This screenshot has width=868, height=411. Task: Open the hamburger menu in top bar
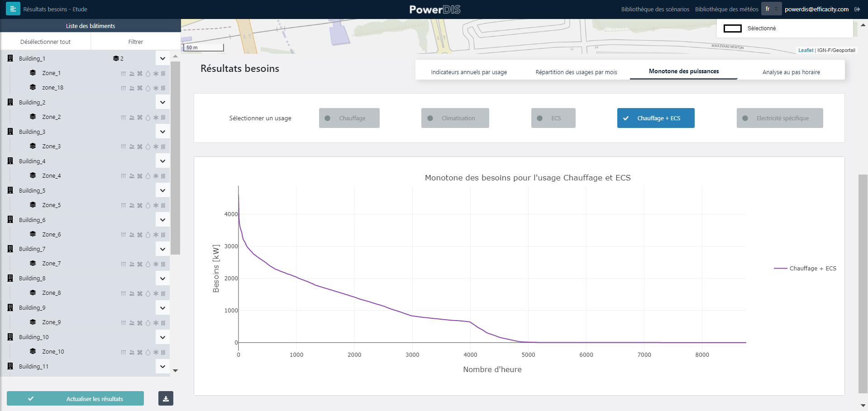(13, 9)
